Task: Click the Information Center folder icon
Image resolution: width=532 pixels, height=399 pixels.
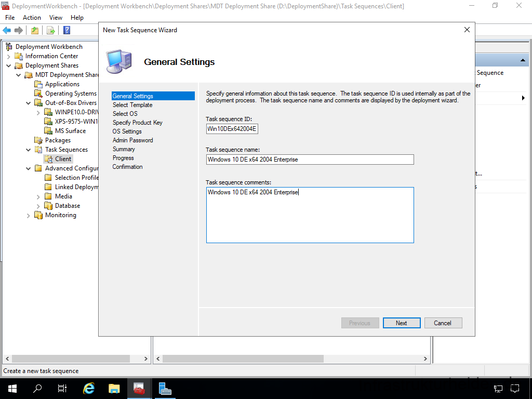Action: 19,56
